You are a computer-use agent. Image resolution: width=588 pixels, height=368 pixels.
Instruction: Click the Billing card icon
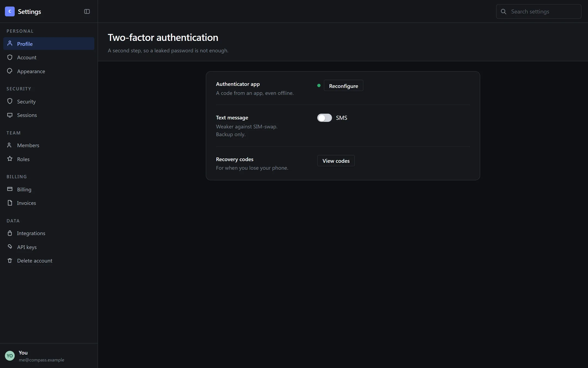10,189
